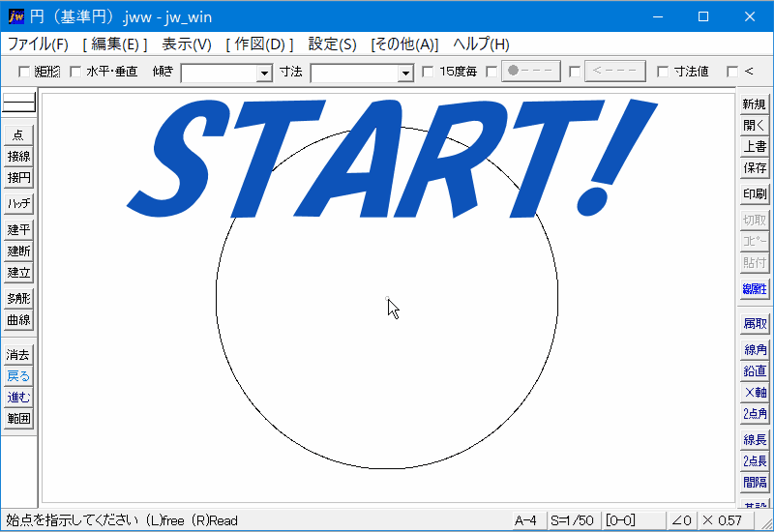The width and height of the screenshot is (774, 532).
Task: Redo with the 進む button
Action: click(18, 398)
